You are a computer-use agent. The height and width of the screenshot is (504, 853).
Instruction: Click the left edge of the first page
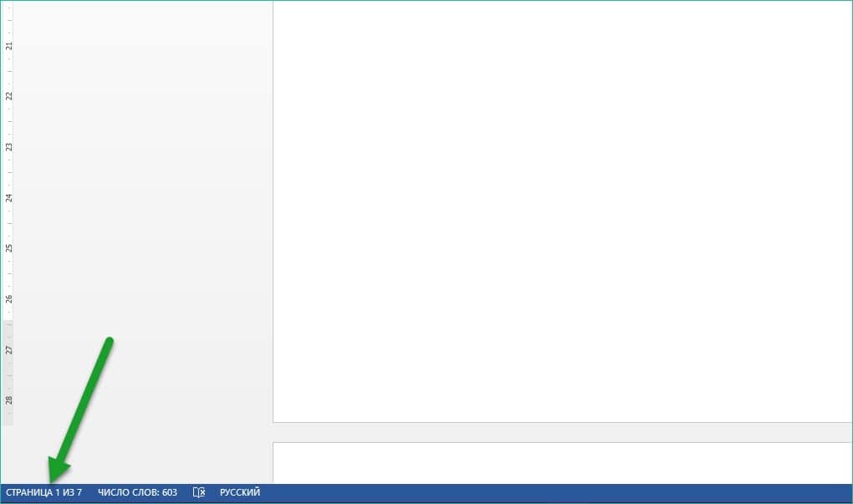click(273, 209)
